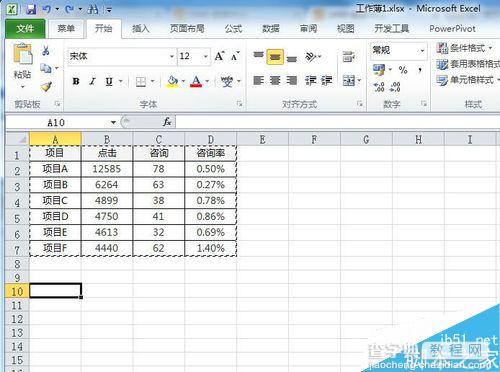Click the phonetic guide 文 icon
This screenshot has height=372, width=500.
227,81
